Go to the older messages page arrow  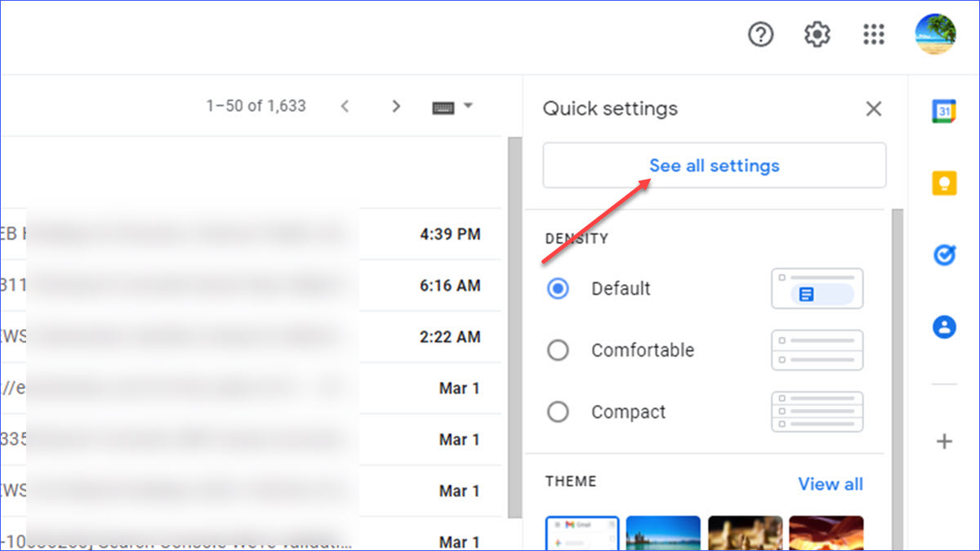pos(396,106)
